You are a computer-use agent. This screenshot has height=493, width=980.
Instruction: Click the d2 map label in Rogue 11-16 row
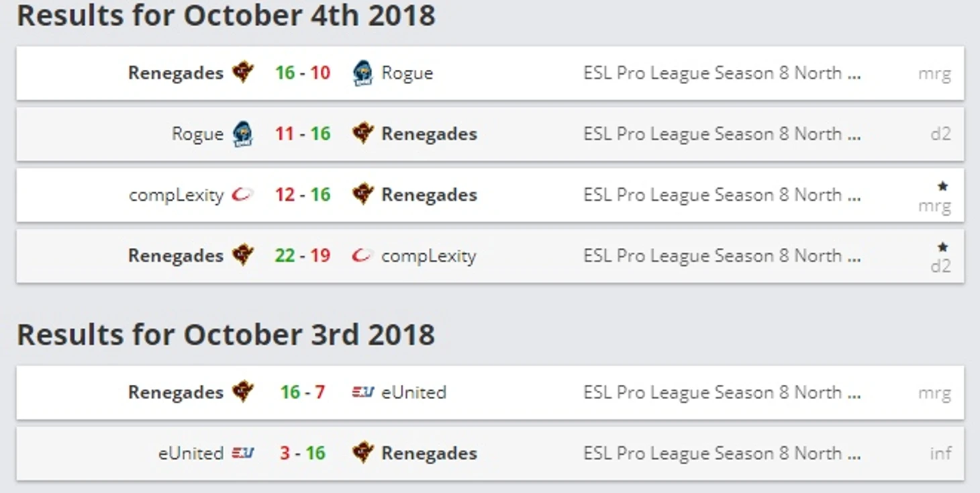[x=941, y=134]
